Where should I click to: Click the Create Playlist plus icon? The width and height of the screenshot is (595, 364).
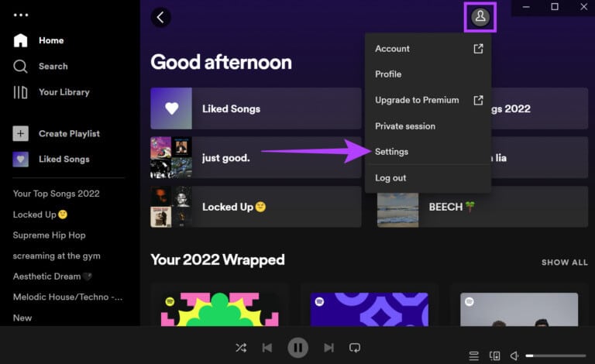coord(20,133)
